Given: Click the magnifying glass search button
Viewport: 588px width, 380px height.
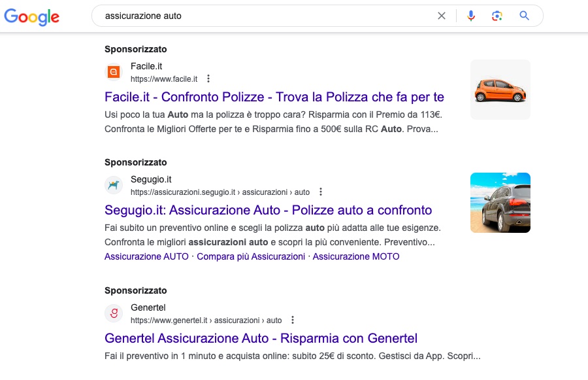Looking at the screenshot, I should click(524, 16).
